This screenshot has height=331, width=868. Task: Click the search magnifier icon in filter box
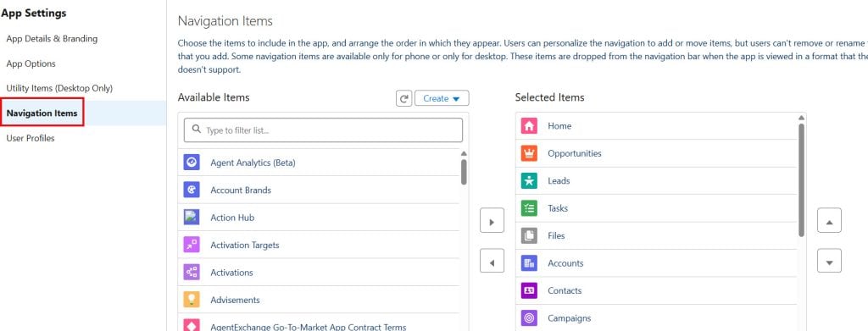(x=196, y=130)
